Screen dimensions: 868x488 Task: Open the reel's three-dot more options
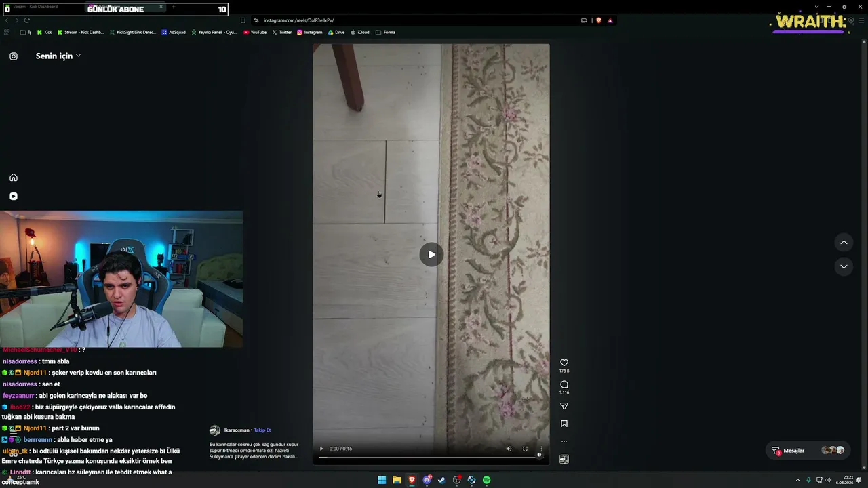coord(564,441)
